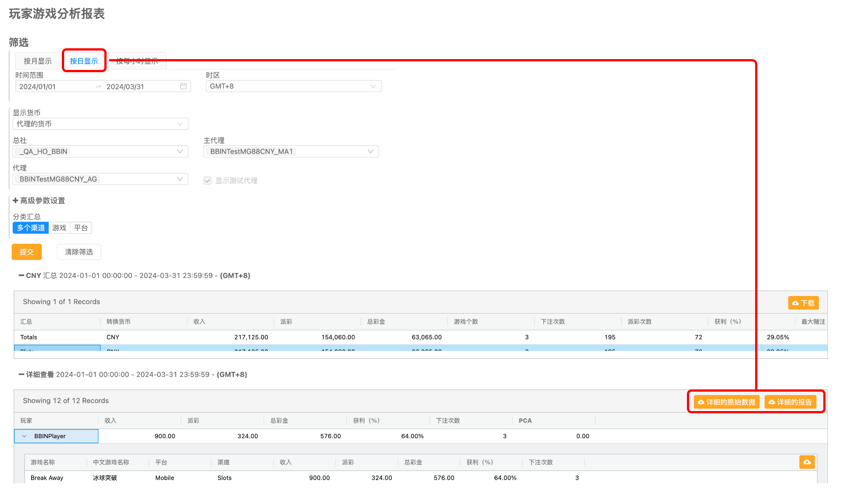Click 清除筛选 to clear filters
845x504 pixels.
click(x=79, y=252)
